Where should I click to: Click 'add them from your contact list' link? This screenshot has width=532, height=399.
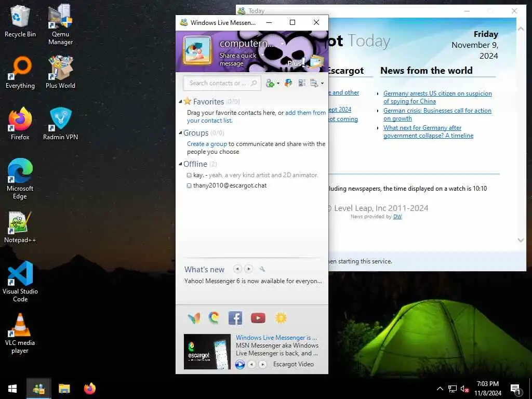coord(256,116)
